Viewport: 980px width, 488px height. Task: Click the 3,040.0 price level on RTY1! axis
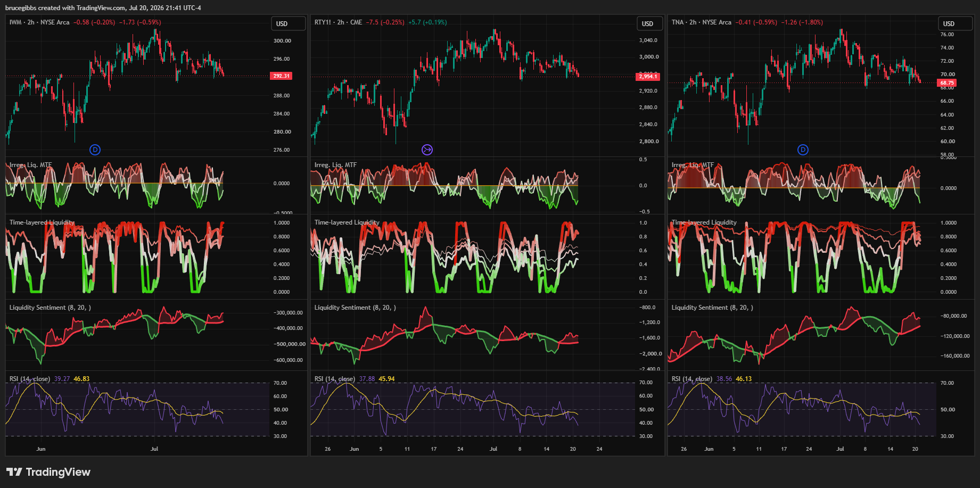point(648,40)
